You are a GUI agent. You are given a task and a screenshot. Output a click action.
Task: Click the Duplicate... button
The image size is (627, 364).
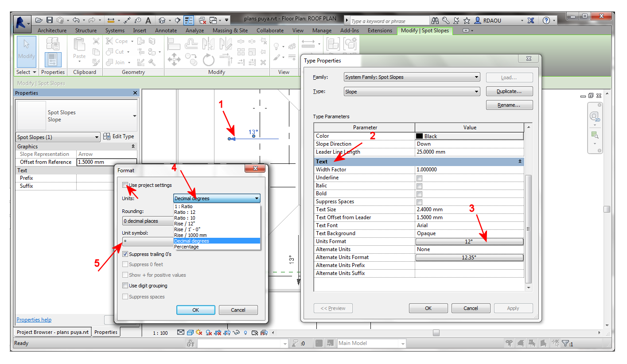(x=509, y=91)
